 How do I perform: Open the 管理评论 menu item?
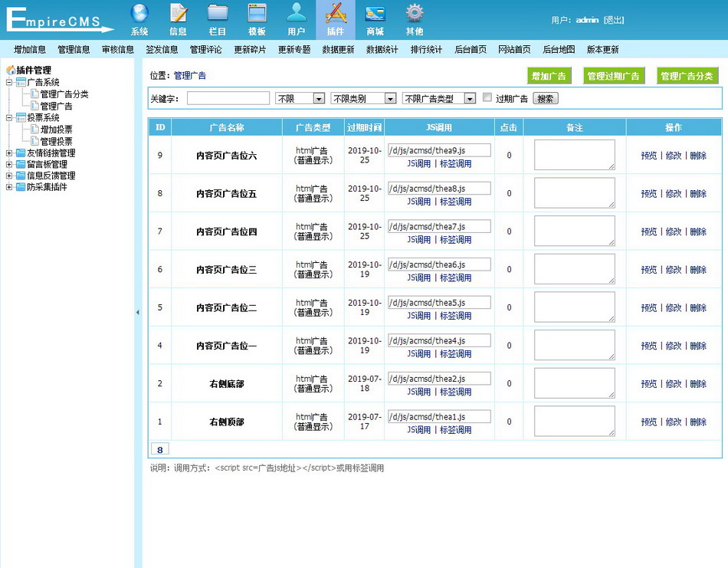[x=205, y=50]
